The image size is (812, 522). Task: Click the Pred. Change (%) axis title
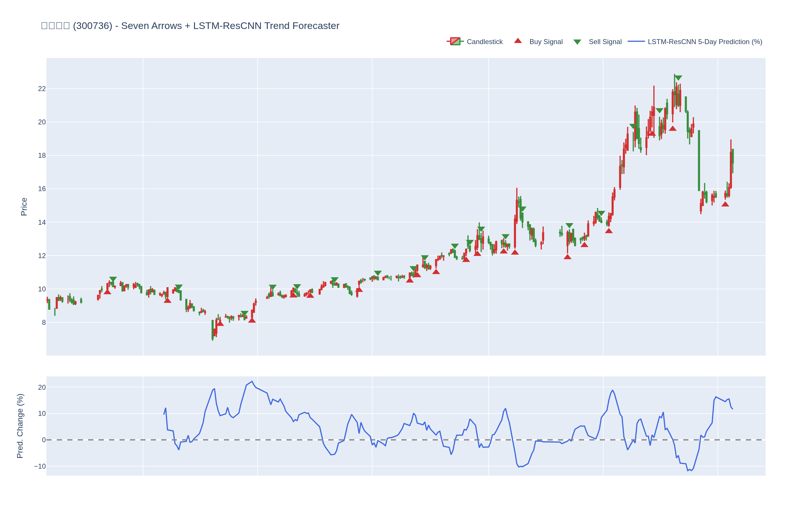pos(20,426)
